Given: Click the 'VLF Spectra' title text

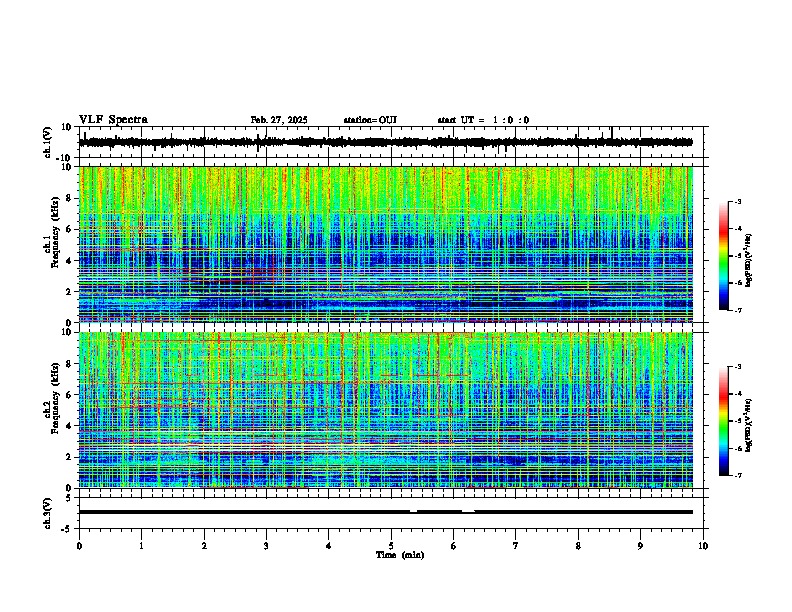Looking at the screenshot, I should [x=113, y=120].
